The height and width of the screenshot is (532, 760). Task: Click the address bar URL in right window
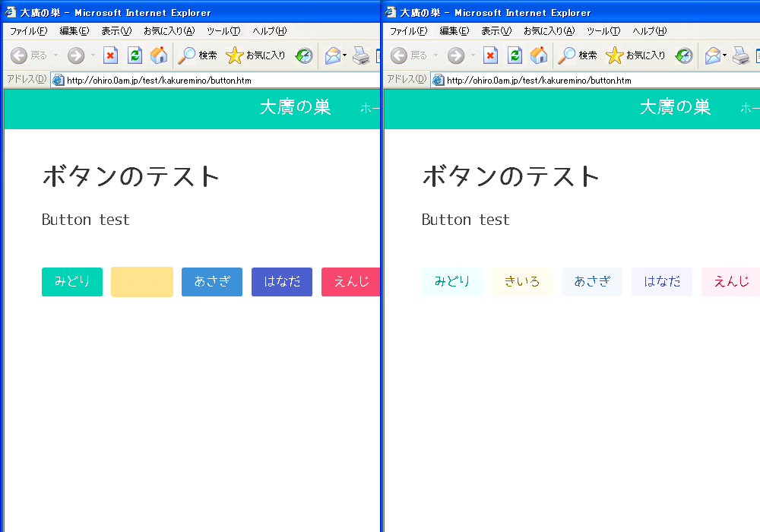(538, 80)
